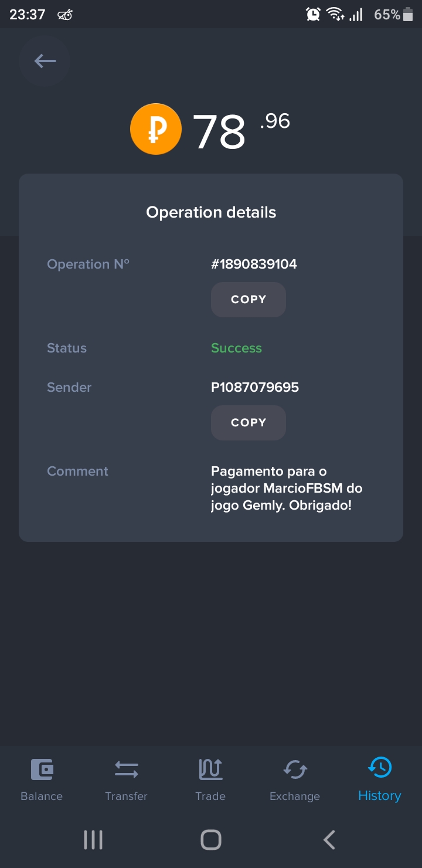Switch to the Balance tab label
Screen dimensions: 422x868
42,796
